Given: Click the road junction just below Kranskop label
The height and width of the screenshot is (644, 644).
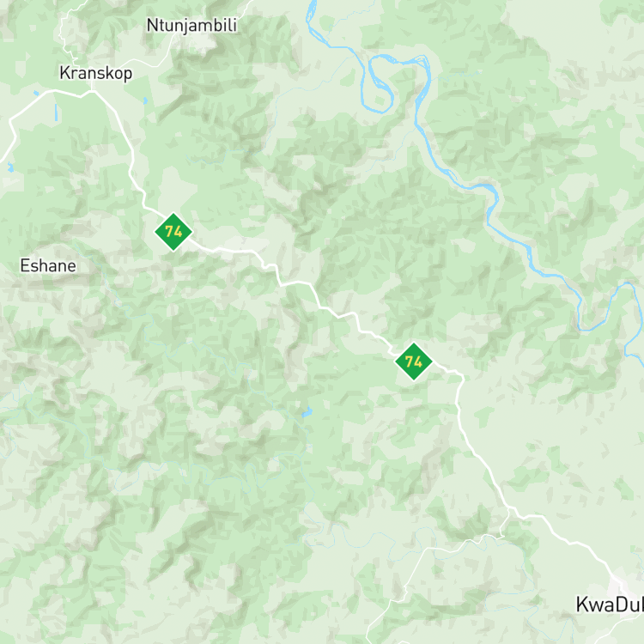Looking at the screenshot, I should [92, 91].
